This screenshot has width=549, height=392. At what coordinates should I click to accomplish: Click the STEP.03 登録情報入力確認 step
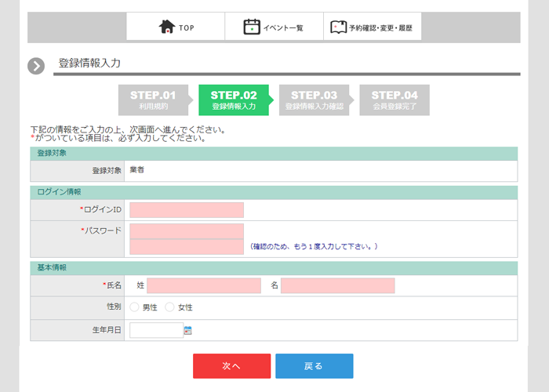pos(314,100)
